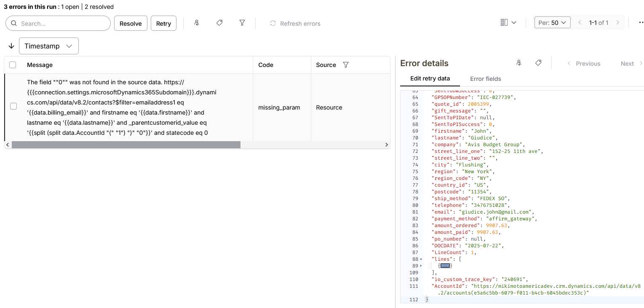Click the tag icon in the errors toolbar

(219, 23)
